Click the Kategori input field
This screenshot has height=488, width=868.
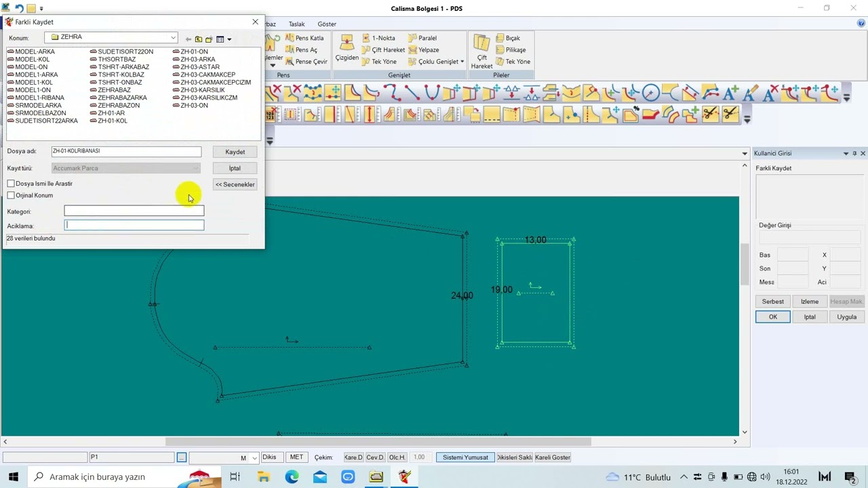tap(134, 211)
